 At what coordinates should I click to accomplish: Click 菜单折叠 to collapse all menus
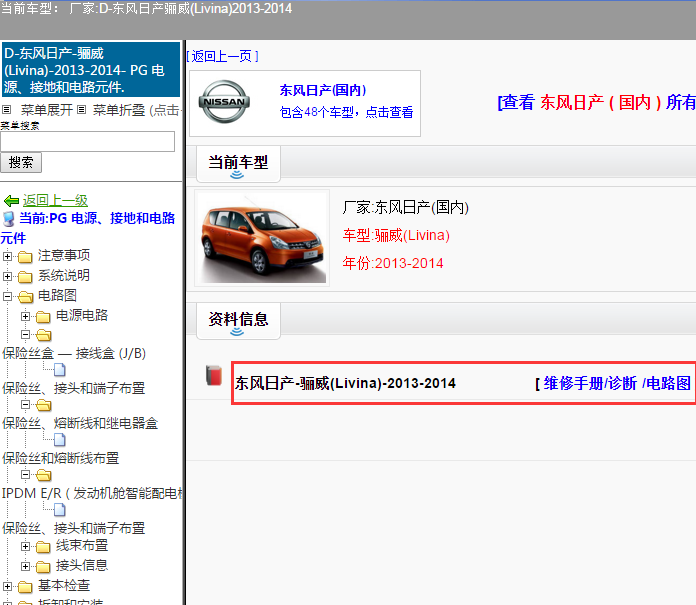click(119, 110)
